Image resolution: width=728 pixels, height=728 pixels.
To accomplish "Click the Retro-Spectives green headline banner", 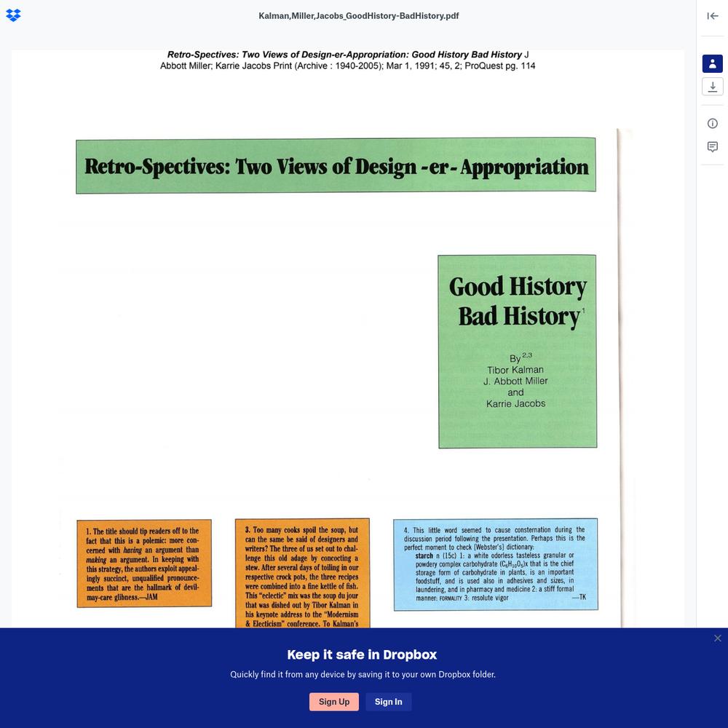I will [336, 165].
